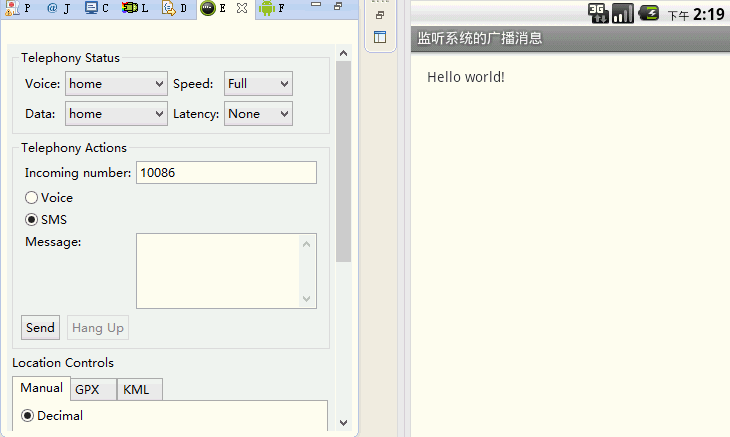Screen dimensions: 730x437
Task: Click the battery charging icon
Action: pos(649,13)
